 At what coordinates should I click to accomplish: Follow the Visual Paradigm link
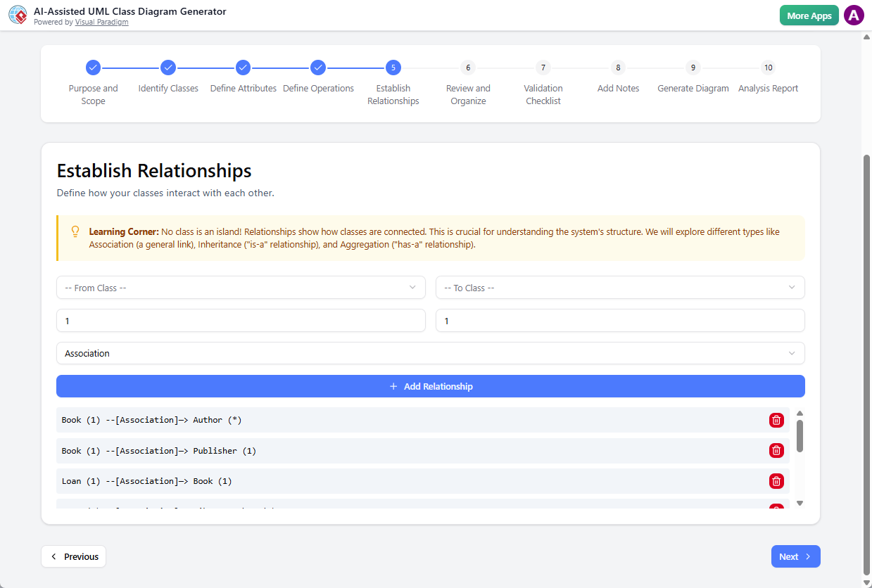coord(101,23)
